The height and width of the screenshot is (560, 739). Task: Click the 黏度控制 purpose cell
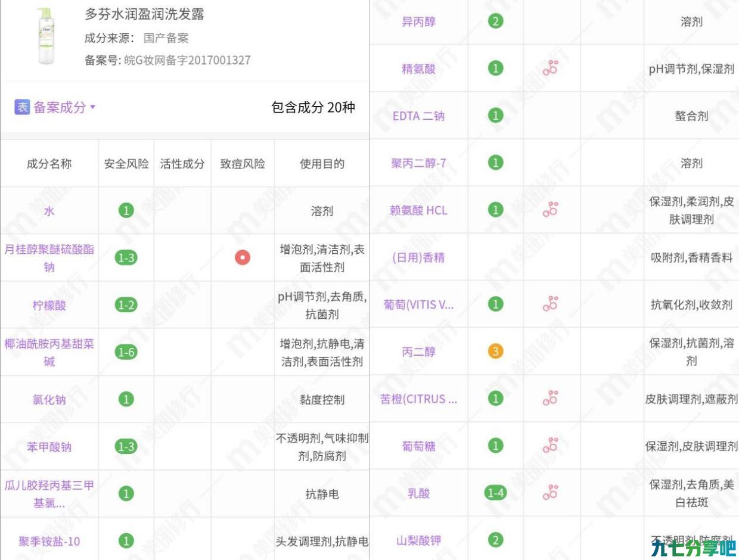pos(322,400)
